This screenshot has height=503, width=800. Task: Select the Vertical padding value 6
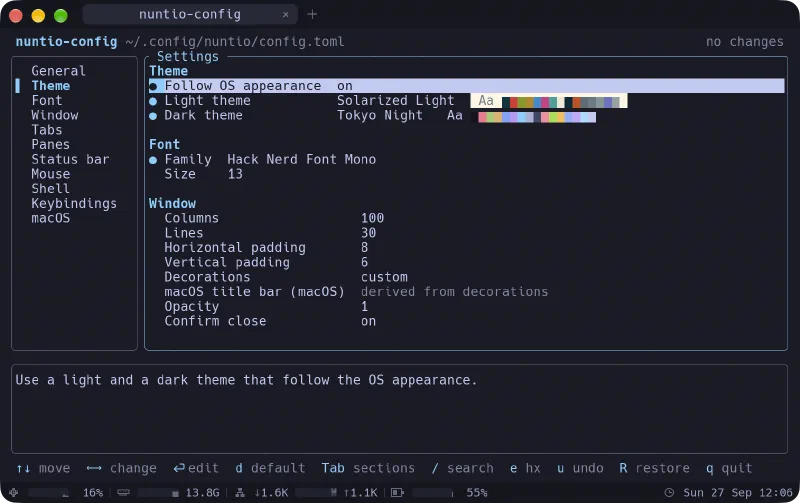pyautogui.click(x=364, y=262)
